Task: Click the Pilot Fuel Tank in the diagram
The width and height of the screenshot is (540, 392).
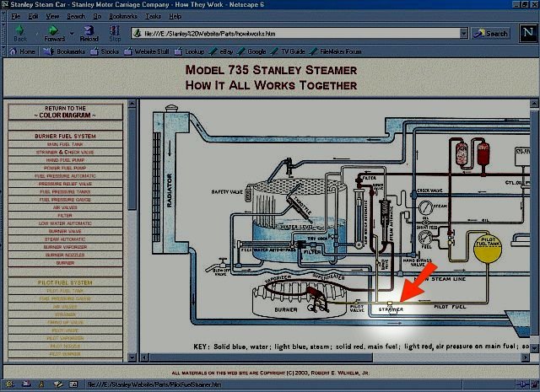Action: 488,249
